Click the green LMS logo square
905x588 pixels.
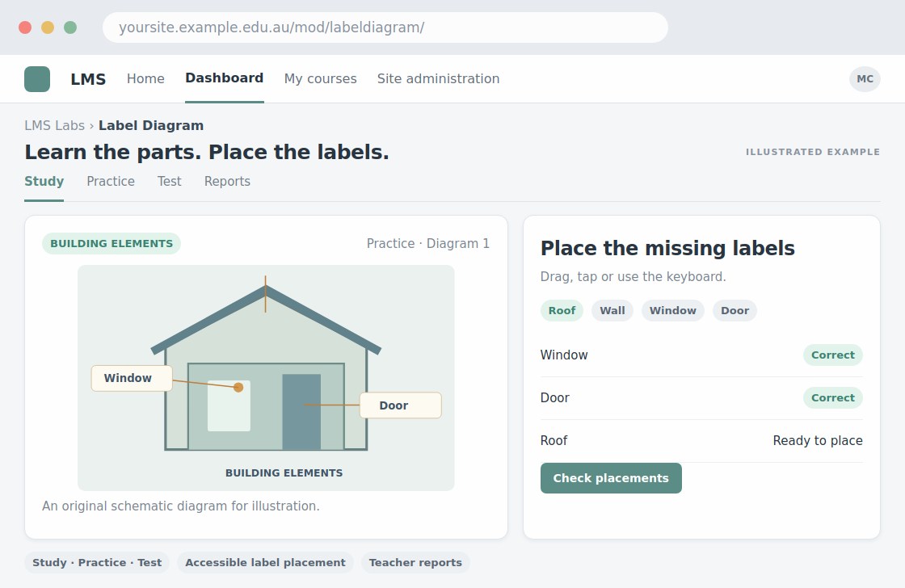[37, 79]
